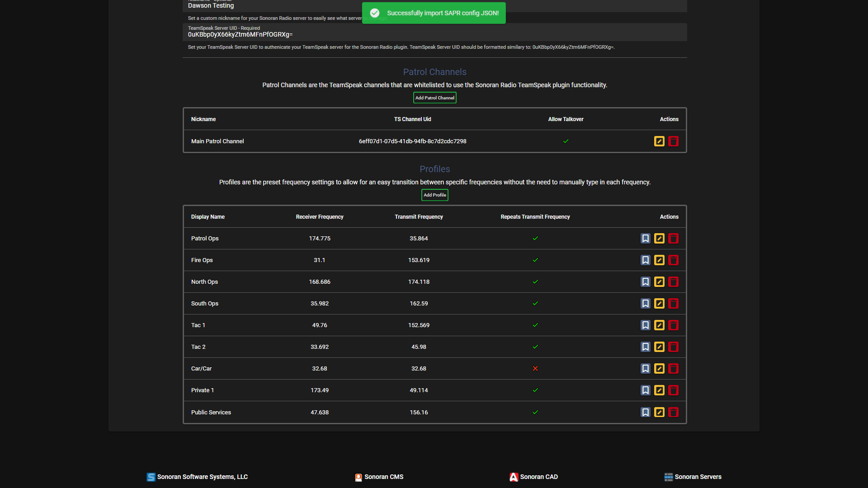
Task: Edit the Public Services profile
Action: click(x=659, y=412)
